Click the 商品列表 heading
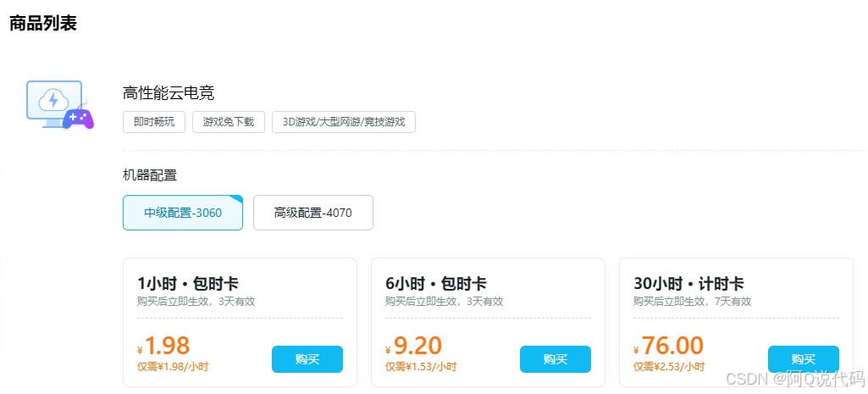This screenshot has height=394, width=868. click(x=43, y=24)
